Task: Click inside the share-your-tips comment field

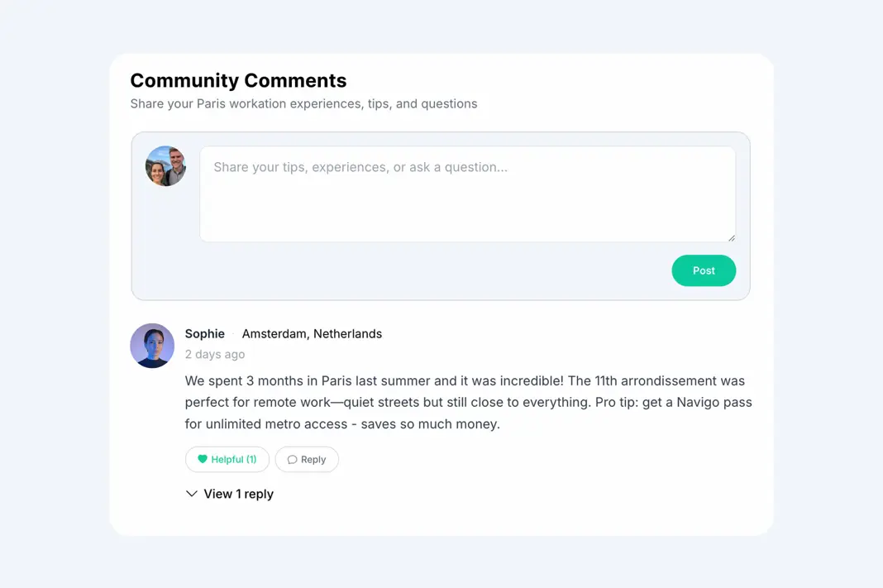Action: [x=467, y=193]
